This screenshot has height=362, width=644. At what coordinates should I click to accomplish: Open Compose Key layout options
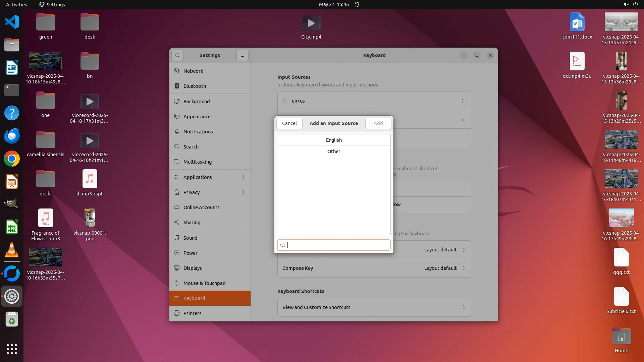point(374,268)
